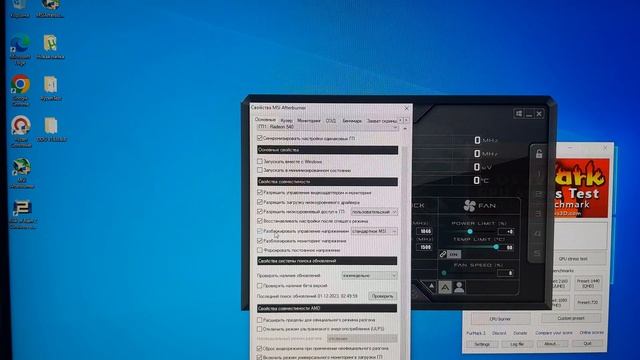Click the FurMark Quit button
The image size is (640, 360).
click(x=587, y=343)
